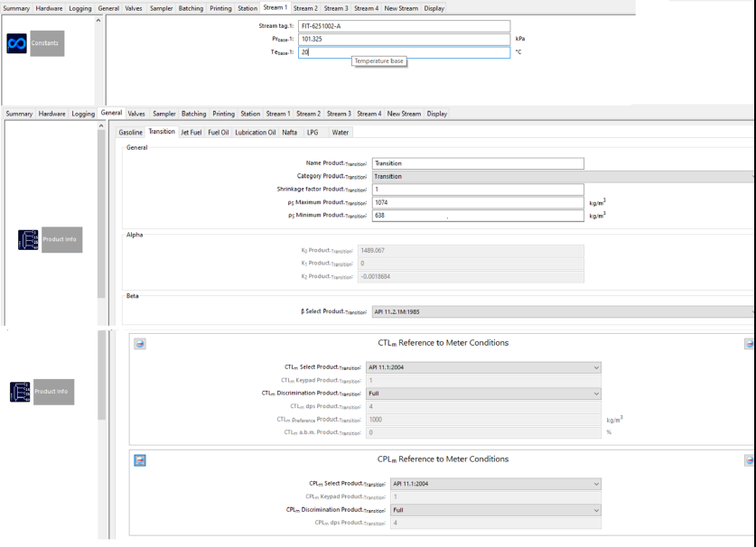This screenshot has height=547, width=756.
Task: Open the CPLm Select Product dropdown
Action: tap(496, 484)
